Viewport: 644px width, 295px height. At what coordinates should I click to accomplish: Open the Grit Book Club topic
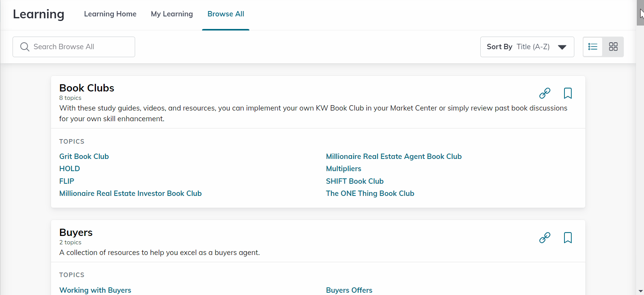pos(84,156)
